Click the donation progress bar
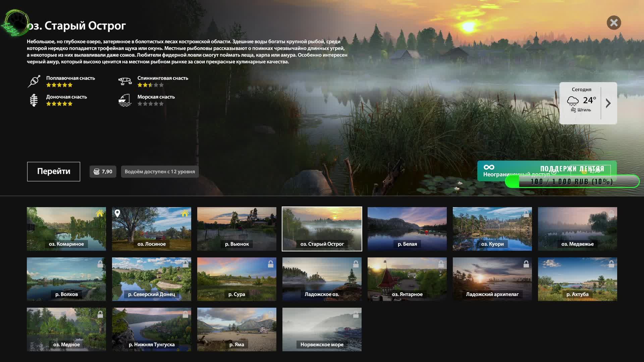This screenshot has height=362, width=644. 572,182
